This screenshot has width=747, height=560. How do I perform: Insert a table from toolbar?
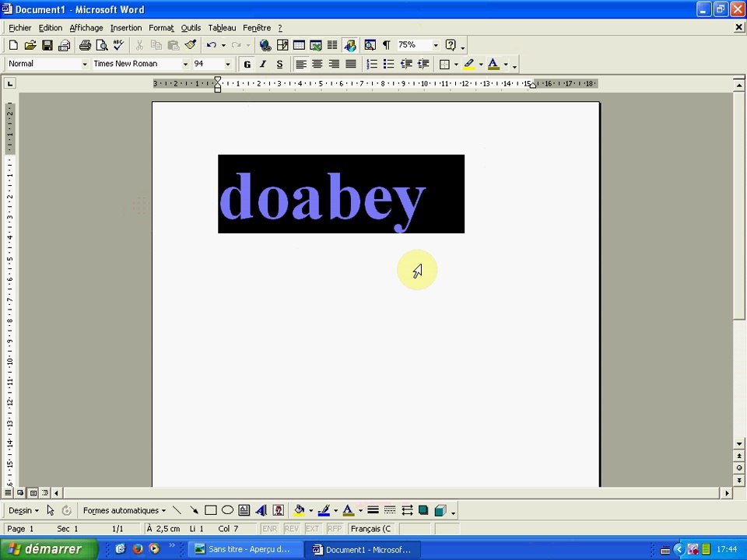299,45
